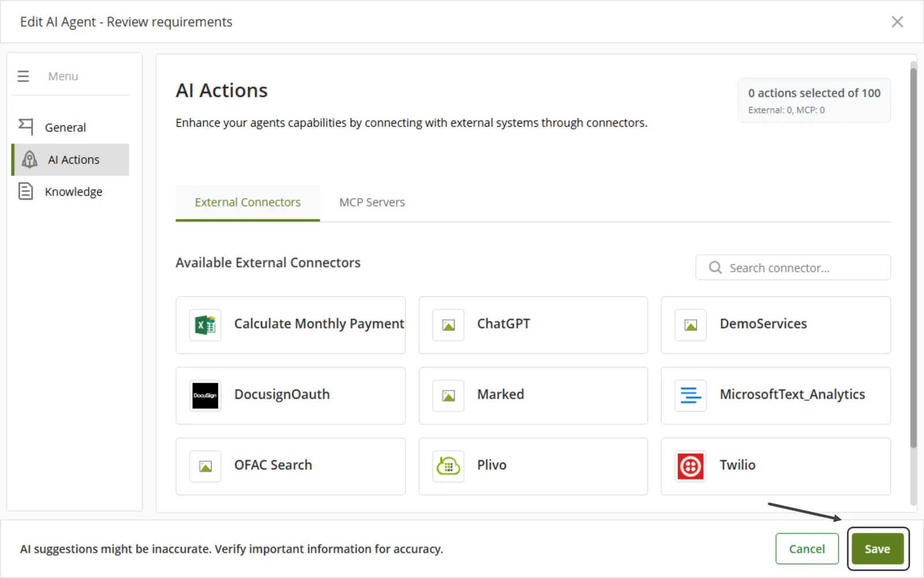This screenshot has width=924, height=578.
Task: Click the 'AI Actions' page heading
Action: (x=222, y=90)
